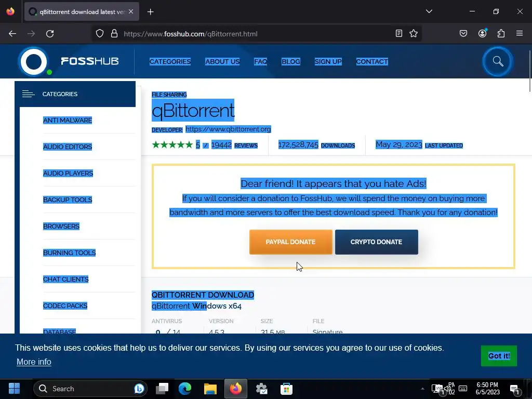Select the Anti Malware category

68,120
